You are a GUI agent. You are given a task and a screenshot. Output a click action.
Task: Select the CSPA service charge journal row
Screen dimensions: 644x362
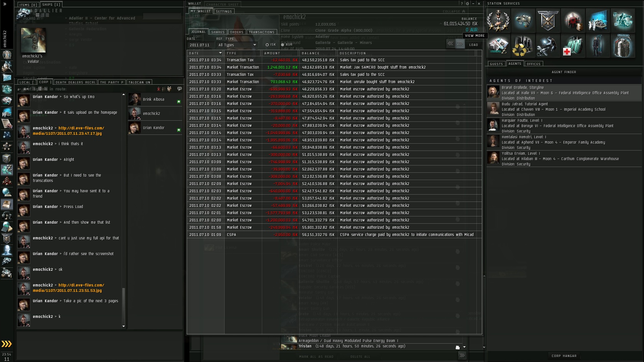(334, 234)
